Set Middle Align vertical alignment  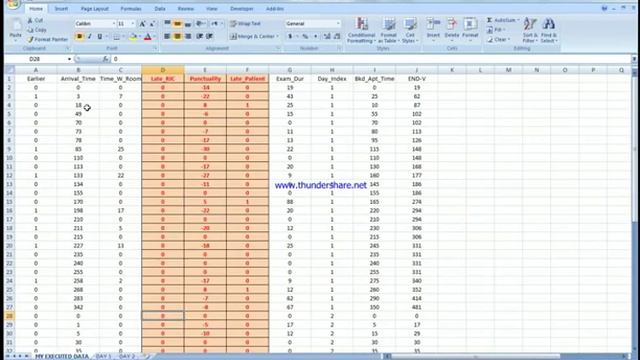coord(177,24)
